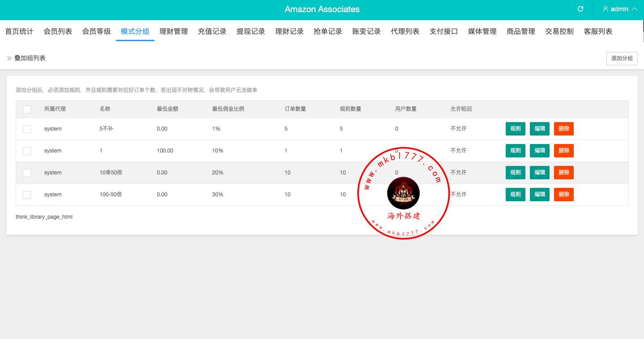Screen dimensions: 644x339
Task: Open 规则 for the 100.00 minimum row
Action: pyautogui.click(x=516, y=151)
